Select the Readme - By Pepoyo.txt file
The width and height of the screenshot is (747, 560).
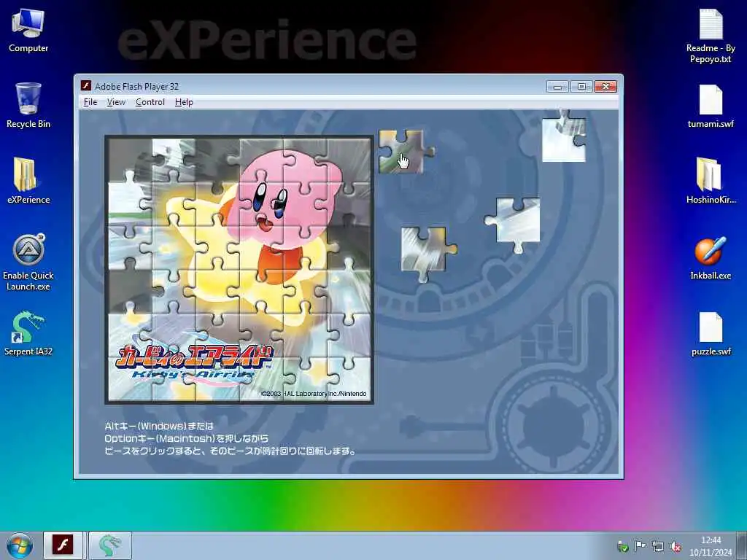tap(711, 36)
